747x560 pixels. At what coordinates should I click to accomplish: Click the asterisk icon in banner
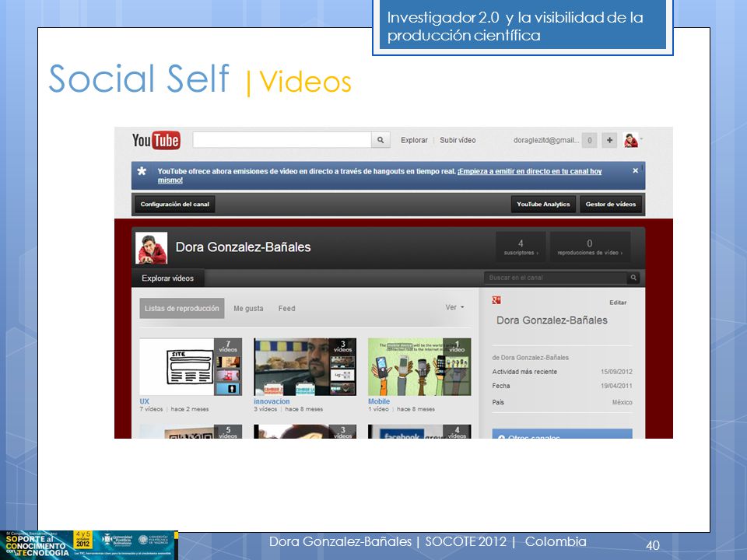[x=142, y=171]
